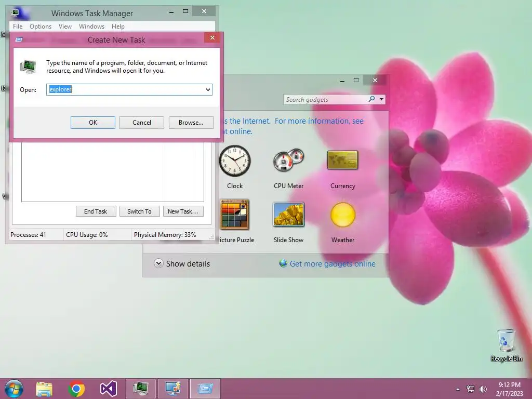Open the Help menu in Task Manager

coord(118,26)
